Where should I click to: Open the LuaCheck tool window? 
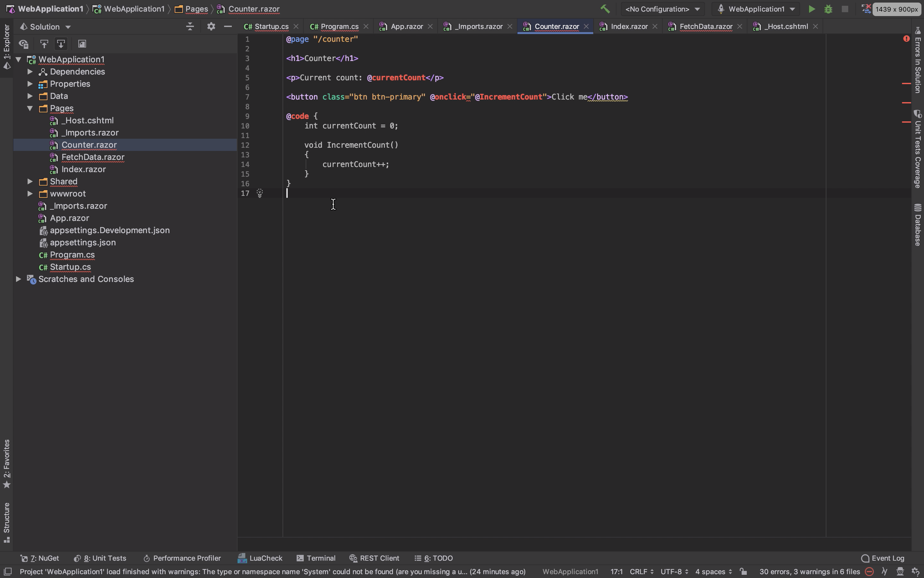point(260,558)
